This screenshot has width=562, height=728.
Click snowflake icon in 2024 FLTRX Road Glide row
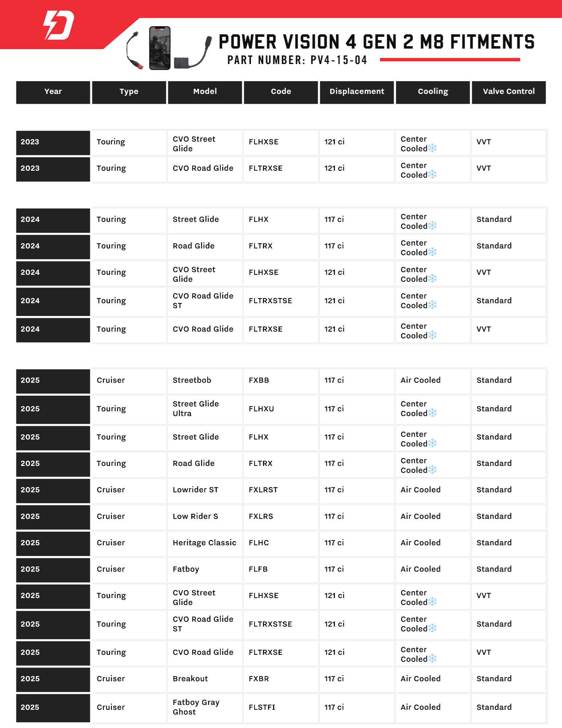[432, 252]
